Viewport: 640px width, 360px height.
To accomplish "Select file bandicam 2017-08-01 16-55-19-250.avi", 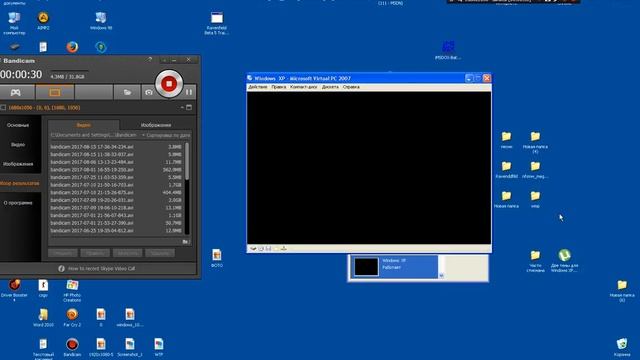I will (x=116, y=169).
